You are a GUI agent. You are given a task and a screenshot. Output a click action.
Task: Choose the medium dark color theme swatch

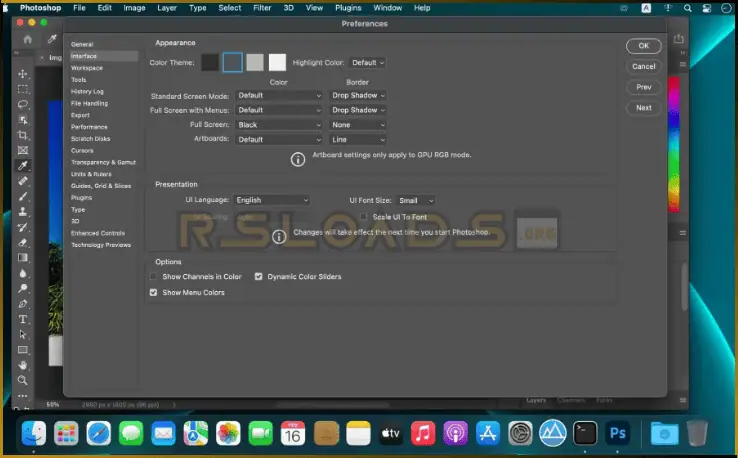(x=233, y=63)
